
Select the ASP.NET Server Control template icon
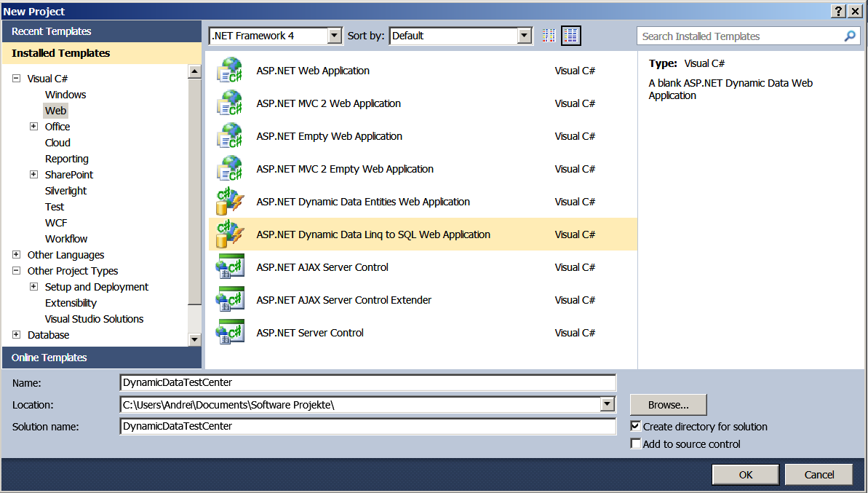[230, 332]
